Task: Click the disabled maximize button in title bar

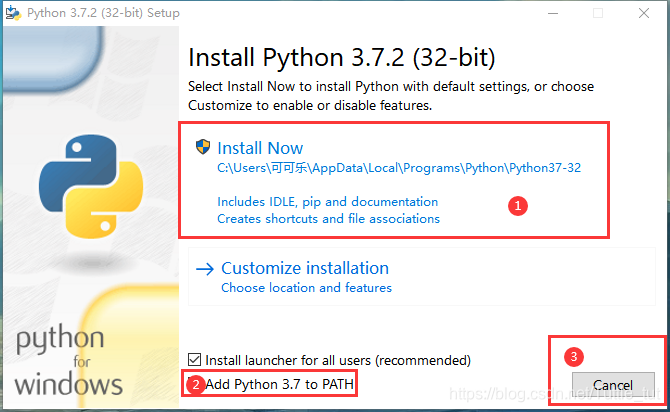Action: pos(598,13)
